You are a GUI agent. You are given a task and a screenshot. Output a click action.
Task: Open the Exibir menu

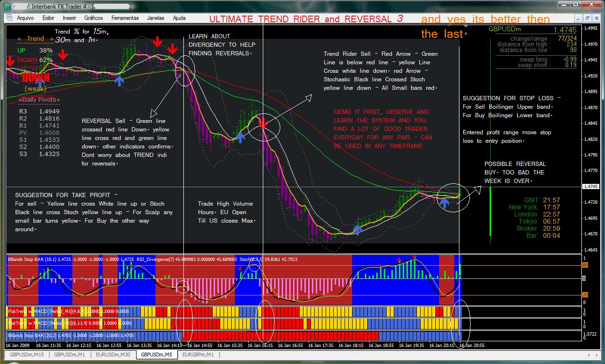pyautogui.click(x=48, y=18)
